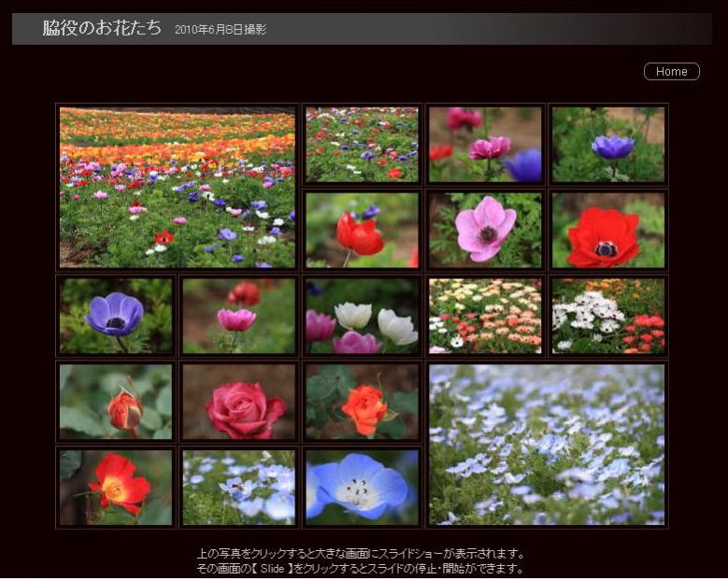
Task: Open the white and pink closed anemones photo
Action: coord(363,316)
